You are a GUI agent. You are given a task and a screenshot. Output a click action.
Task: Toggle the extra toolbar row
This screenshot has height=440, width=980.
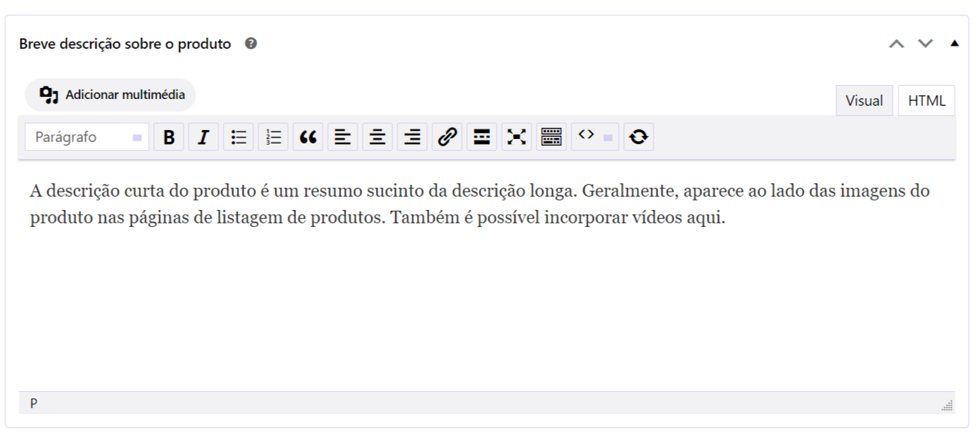[551, 137]
